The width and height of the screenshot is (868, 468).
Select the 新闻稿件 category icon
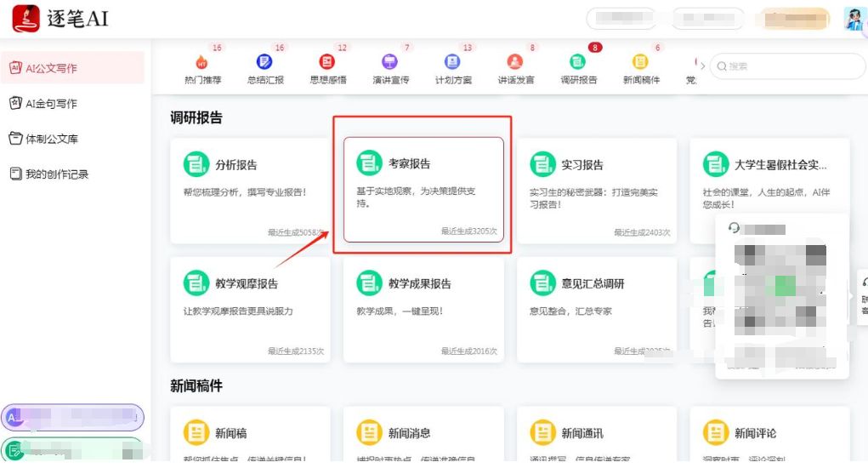coord(640,62)
